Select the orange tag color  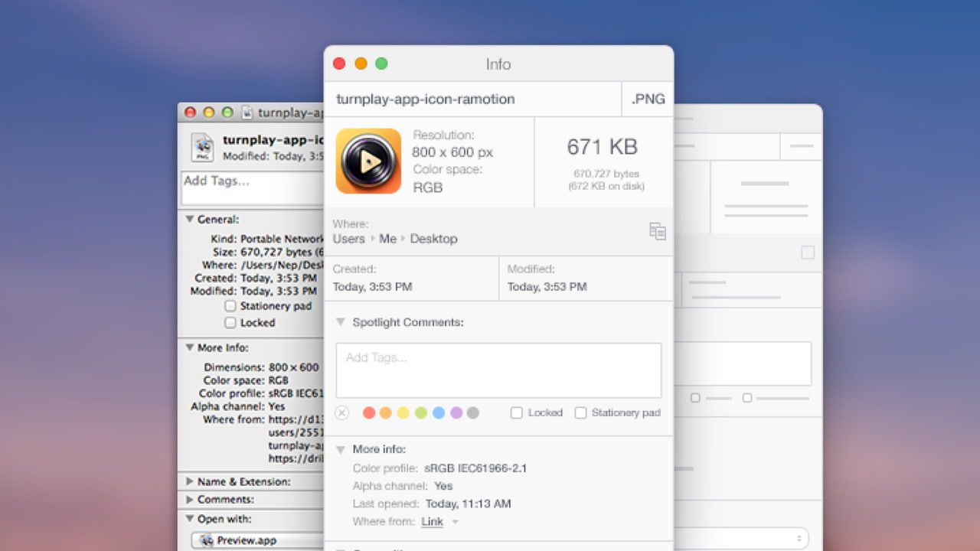click(x=386, y=412)
